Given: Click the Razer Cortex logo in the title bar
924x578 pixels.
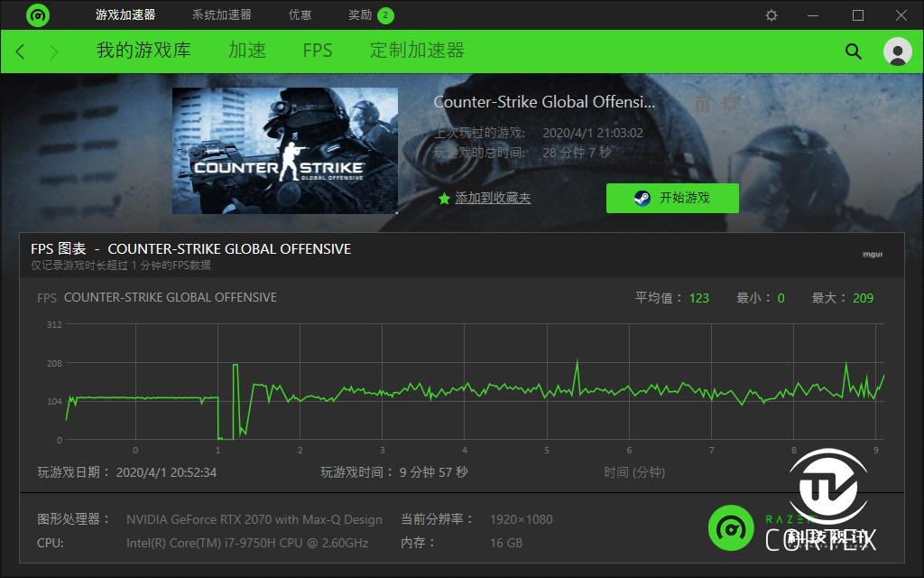Looking at the screenshot, I should 37,14.
